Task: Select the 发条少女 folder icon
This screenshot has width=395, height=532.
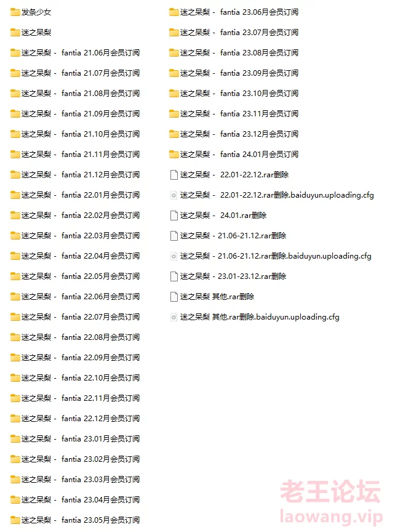Action: 15,12
